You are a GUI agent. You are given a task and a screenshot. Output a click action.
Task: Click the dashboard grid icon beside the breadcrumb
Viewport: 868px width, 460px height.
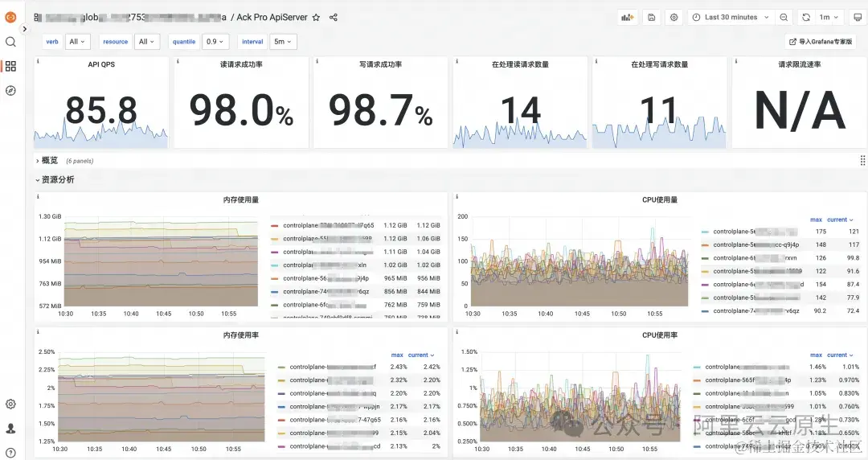click(x=38, y=18)
